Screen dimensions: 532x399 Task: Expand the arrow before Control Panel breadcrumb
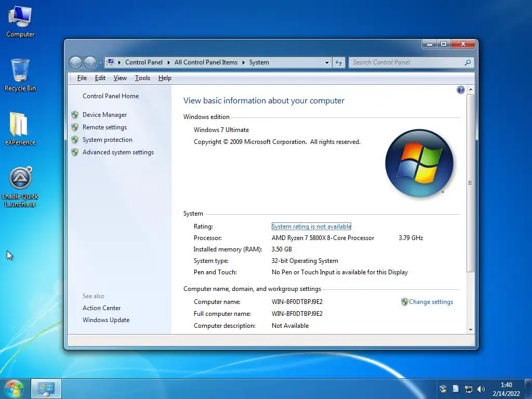pos(119,62)
